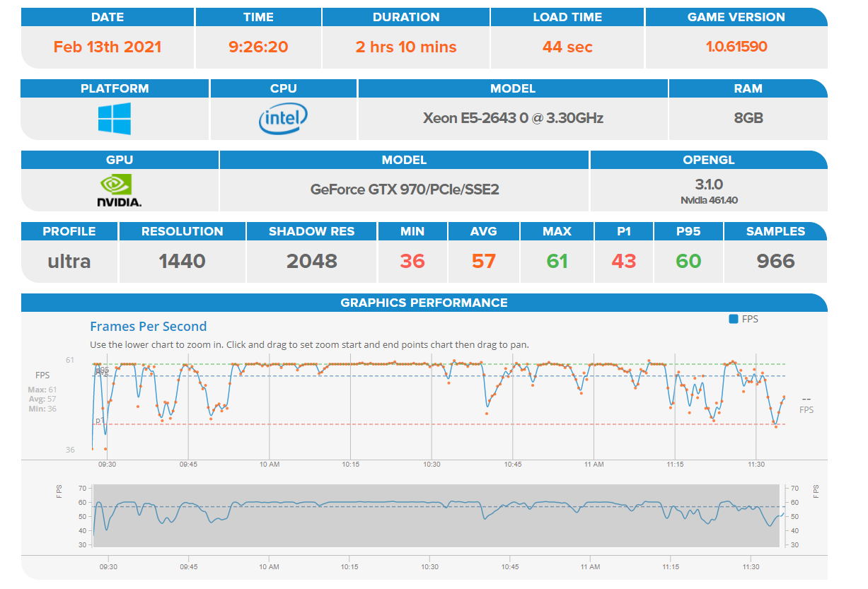Select the shadow resolution value 2048
This screenshot has width=868, height=589.
[311, 261]
